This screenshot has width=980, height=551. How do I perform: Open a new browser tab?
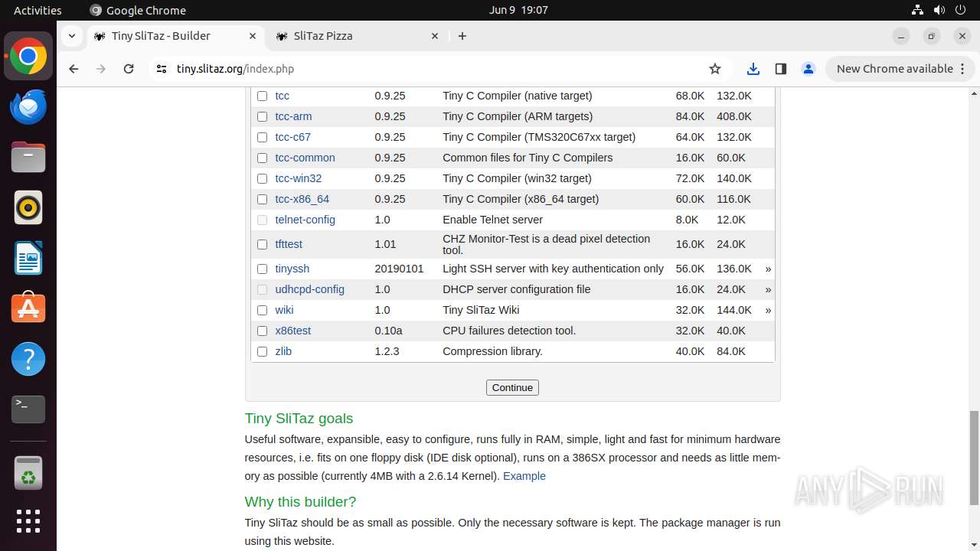pos(462,36)
